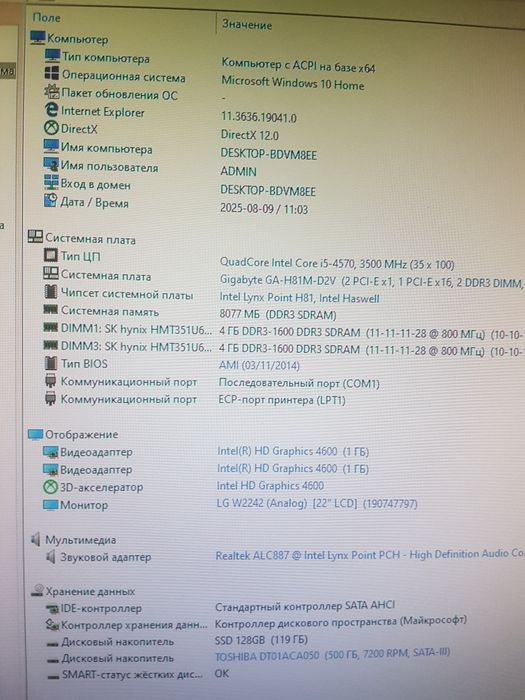Click the Поле column header
The image size is (525, 700).
tap(46, 17)
